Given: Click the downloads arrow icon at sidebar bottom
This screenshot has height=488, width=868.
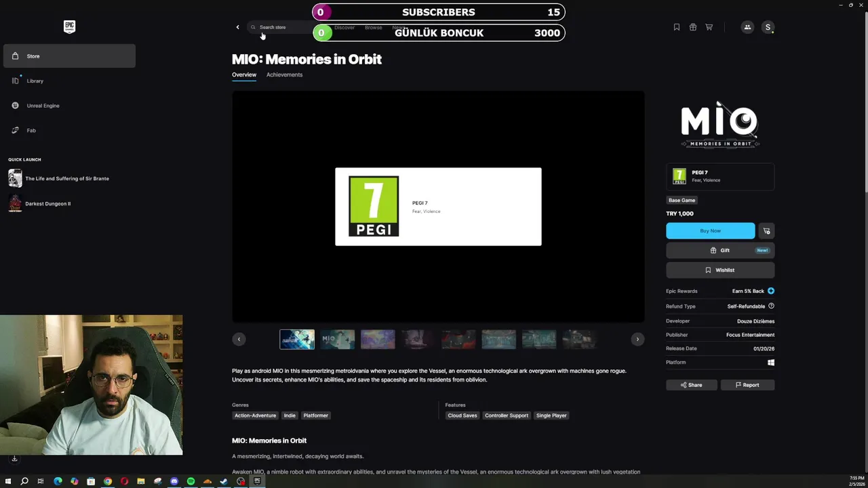Looking at the screenshot, I should tap(14, 459).
